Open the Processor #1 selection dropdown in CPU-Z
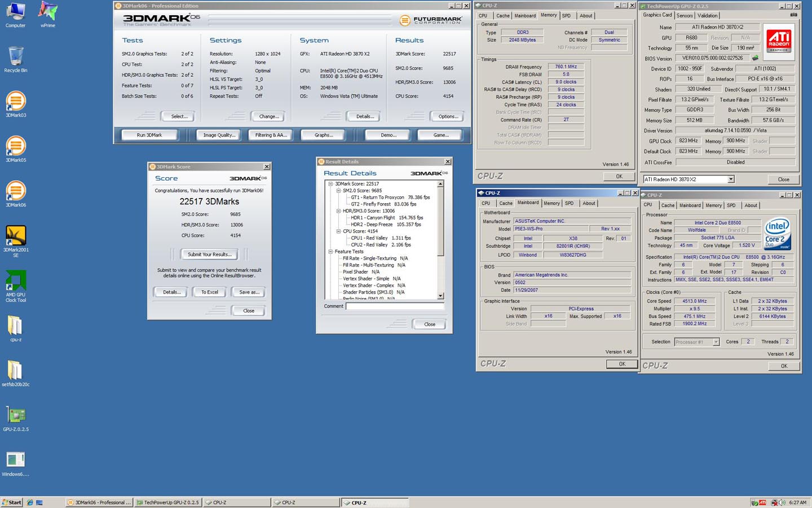This screenshot has height=508, width=812. point(716,342)
